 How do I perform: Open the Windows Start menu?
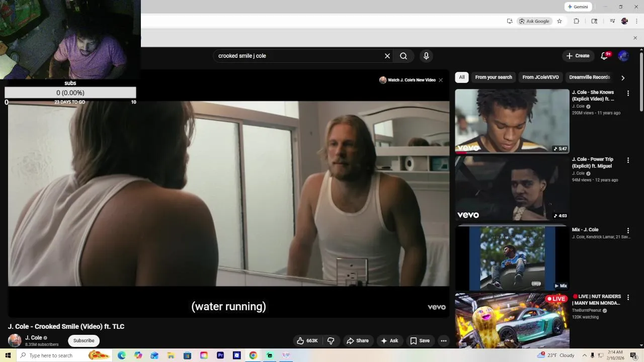click(8, 355)
